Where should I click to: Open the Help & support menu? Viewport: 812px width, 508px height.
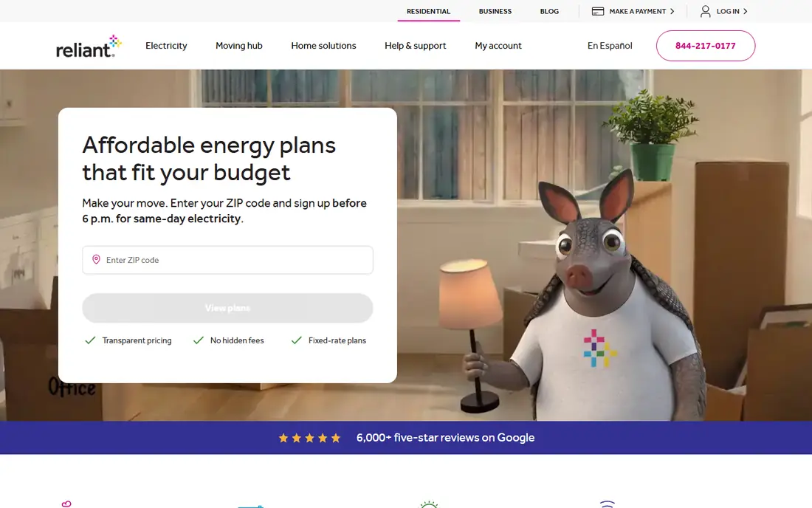416,46
